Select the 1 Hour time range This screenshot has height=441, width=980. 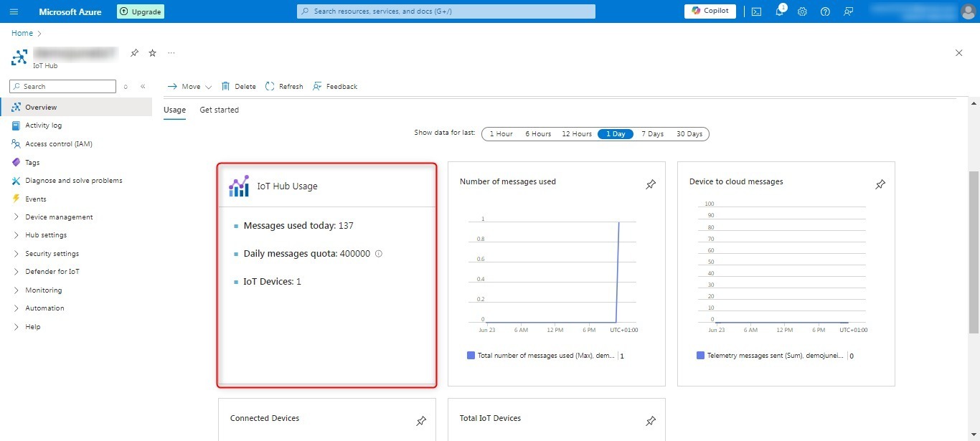[501, 134]
